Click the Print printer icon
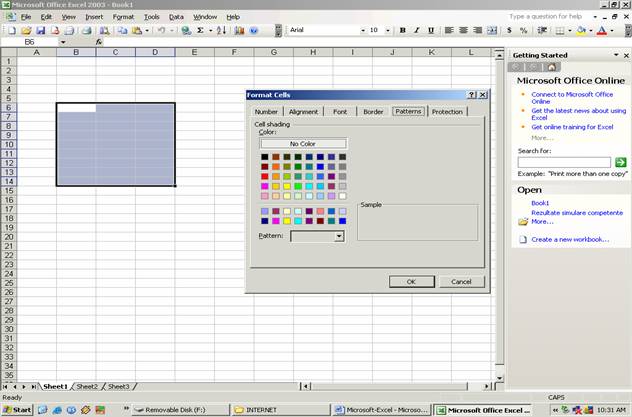 coord(86,30)
